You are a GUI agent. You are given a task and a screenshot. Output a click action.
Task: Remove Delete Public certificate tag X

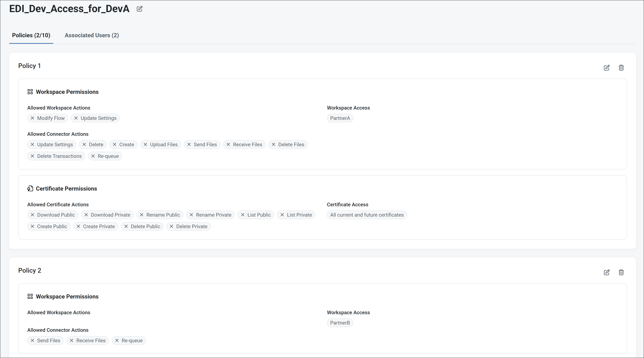pyautogui.click(x=126, y=226)
